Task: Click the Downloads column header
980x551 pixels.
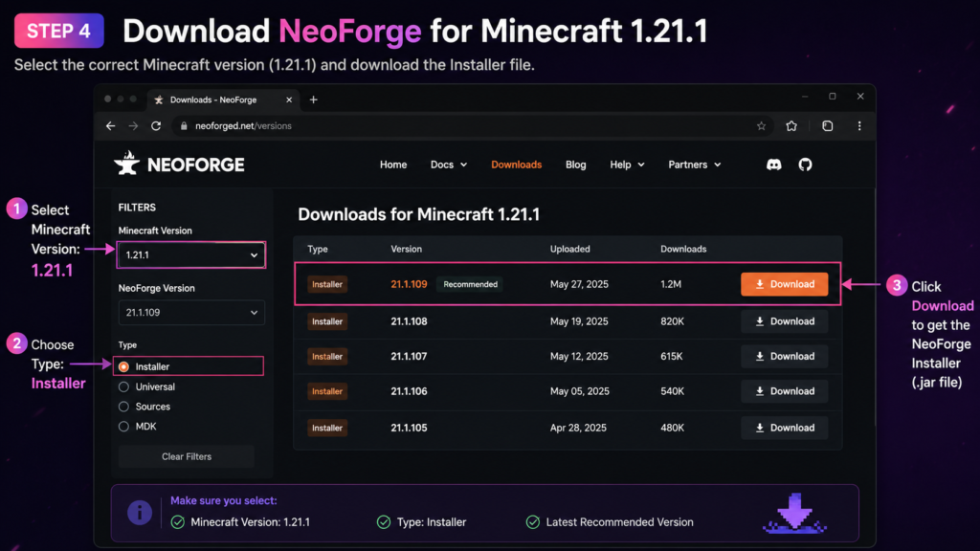Action: (x=683, y=250)
